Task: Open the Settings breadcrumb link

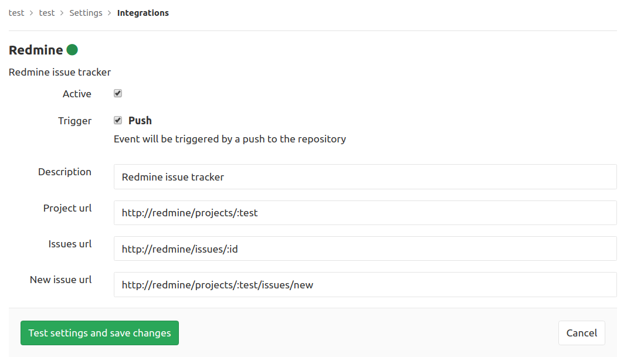Action: (x=86, y=13)
